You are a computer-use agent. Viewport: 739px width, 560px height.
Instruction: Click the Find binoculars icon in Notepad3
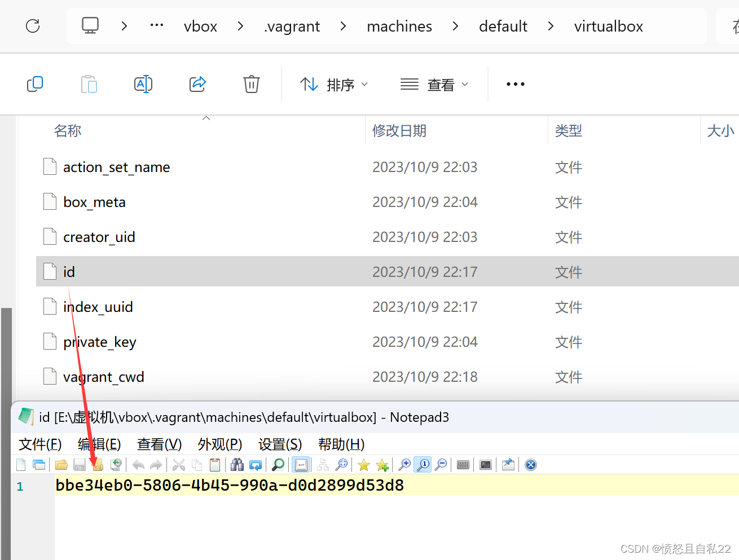click(x=237, y=465)
